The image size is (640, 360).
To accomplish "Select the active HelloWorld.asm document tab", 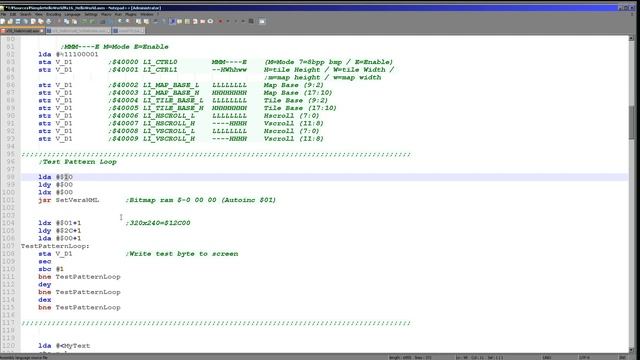I will point(22,31).
